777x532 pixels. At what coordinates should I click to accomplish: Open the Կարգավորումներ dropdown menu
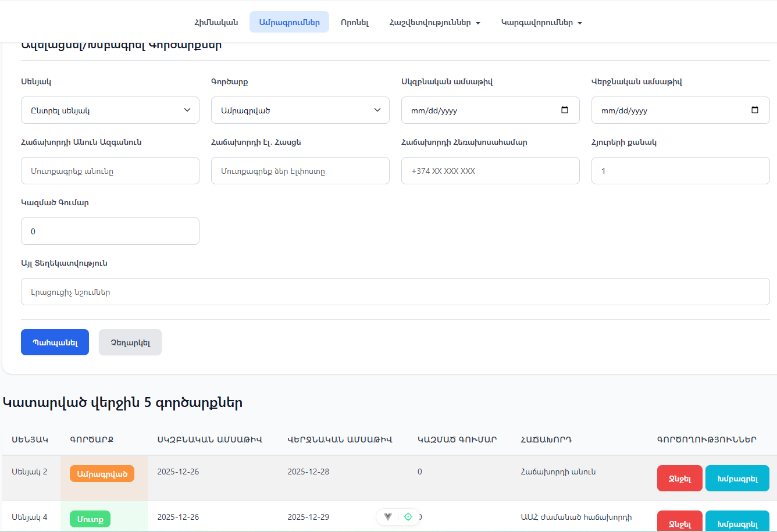point(541,23)
